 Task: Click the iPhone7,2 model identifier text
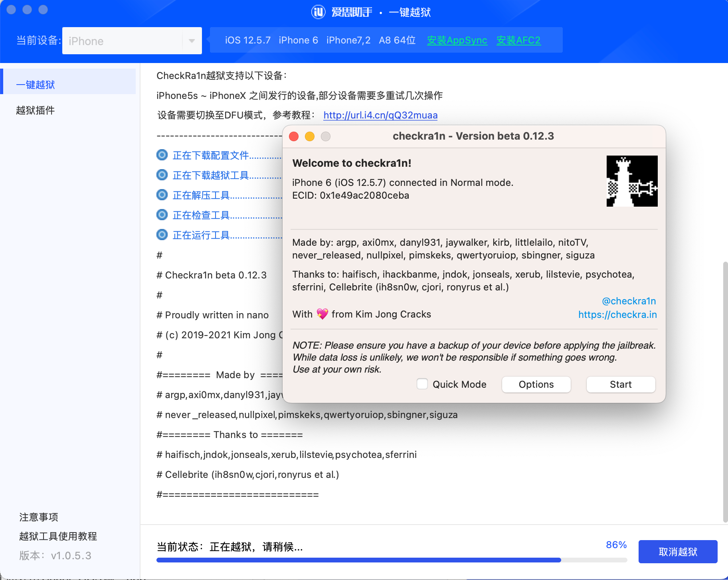pyautogui.click(x=348, y=40)
